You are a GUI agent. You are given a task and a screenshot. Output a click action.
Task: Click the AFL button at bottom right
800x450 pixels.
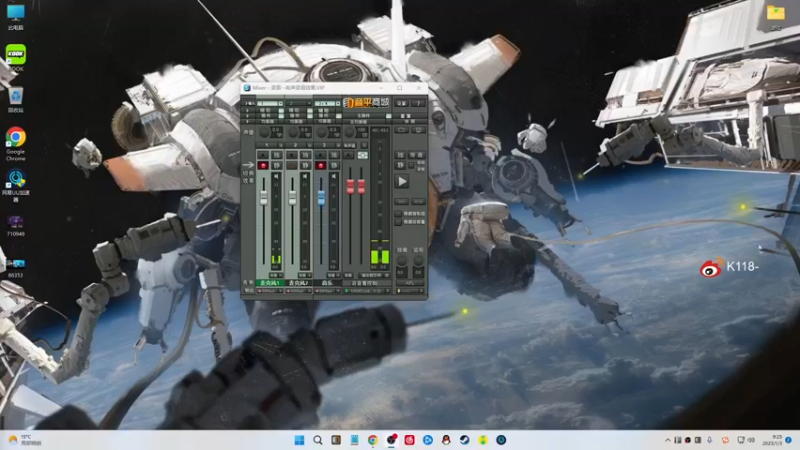pos(410,283)
